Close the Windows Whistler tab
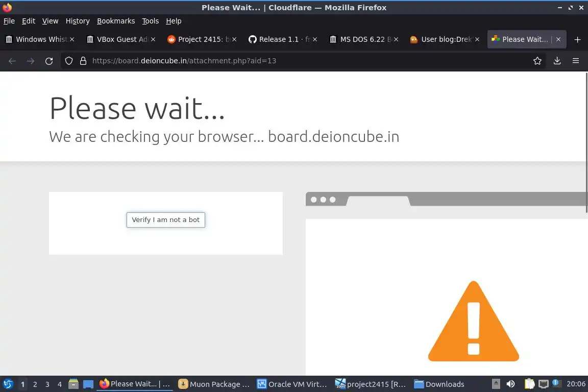Image resolution: width=588 pixels, height=392 pixels. tap(72, 39)
